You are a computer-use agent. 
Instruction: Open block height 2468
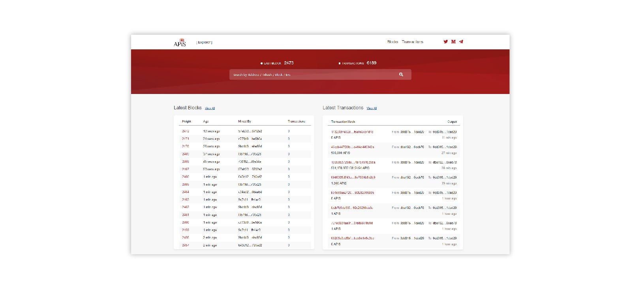(x=186, y=162)
